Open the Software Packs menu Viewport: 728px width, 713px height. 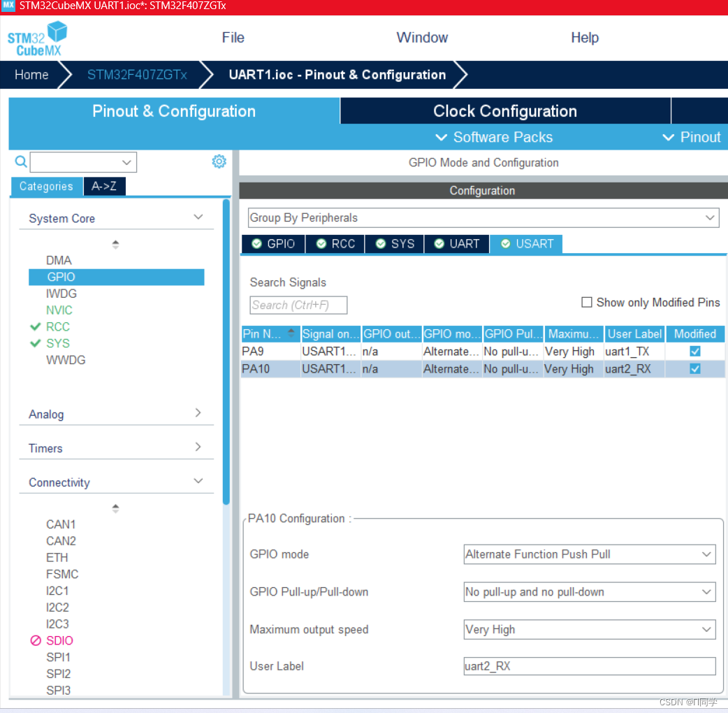[494, 137]
